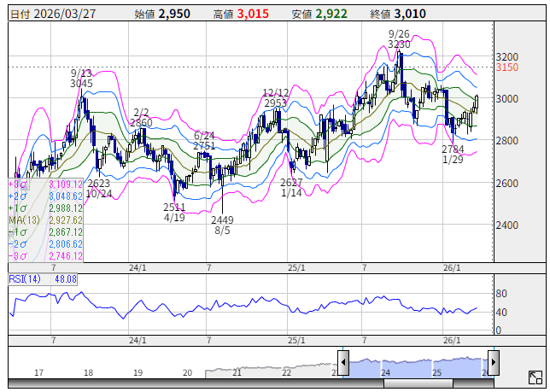Click the horizontal scrollbar thumb below navigator

coord(417,383)
